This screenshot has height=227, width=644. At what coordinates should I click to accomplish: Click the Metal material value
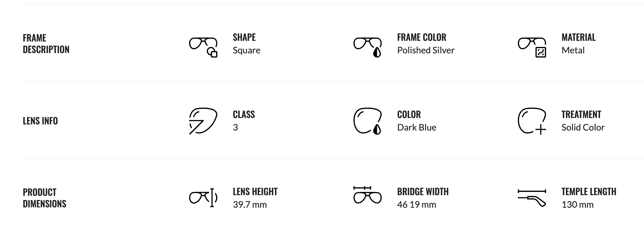click(x=573, y=50)
